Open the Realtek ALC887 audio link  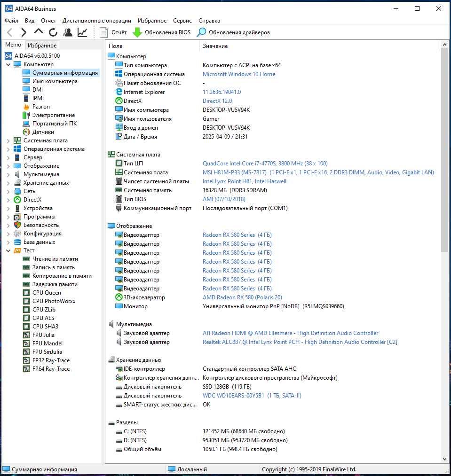click(300, 342)
